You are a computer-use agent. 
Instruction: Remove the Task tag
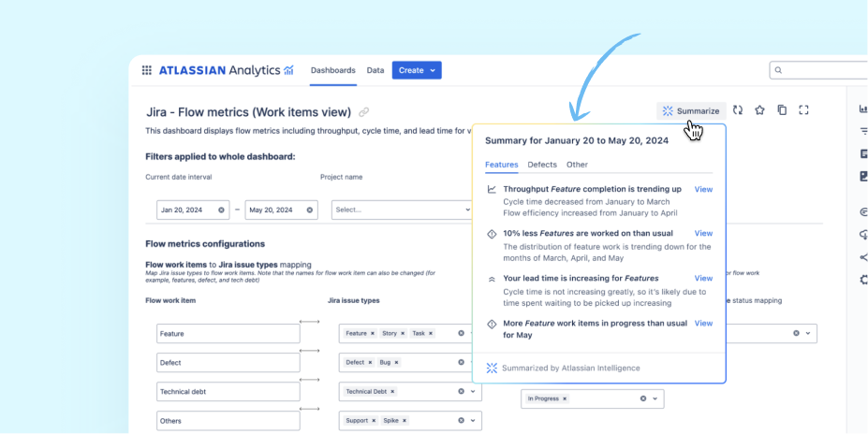tap(431, 333)
